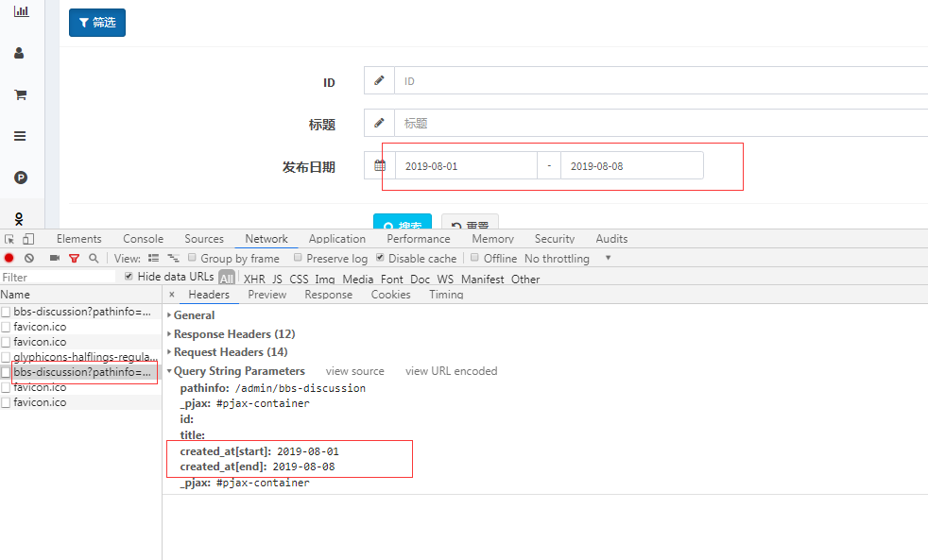Click the pencil icon beside 标题 field

(379, 123)
